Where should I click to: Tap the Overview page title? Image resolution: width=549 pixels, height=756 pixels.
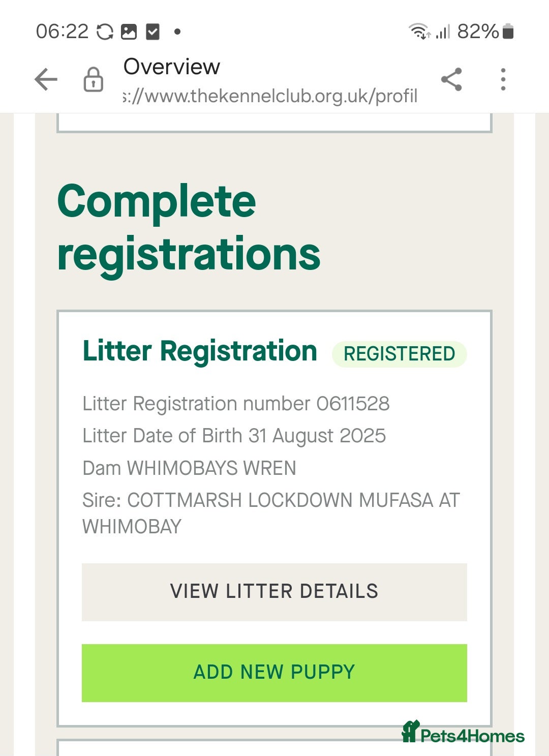(172, 67)
